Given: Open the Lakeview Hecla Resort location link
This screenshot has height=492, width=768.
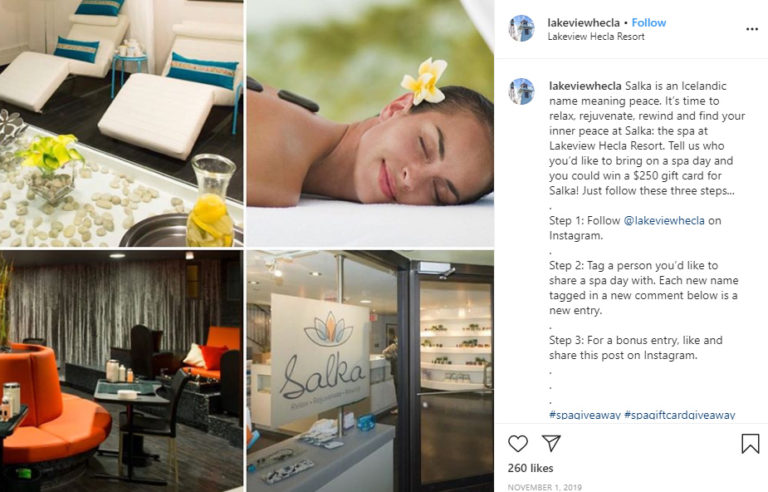Looking at the screenshot, I should (x=596, y=37).
